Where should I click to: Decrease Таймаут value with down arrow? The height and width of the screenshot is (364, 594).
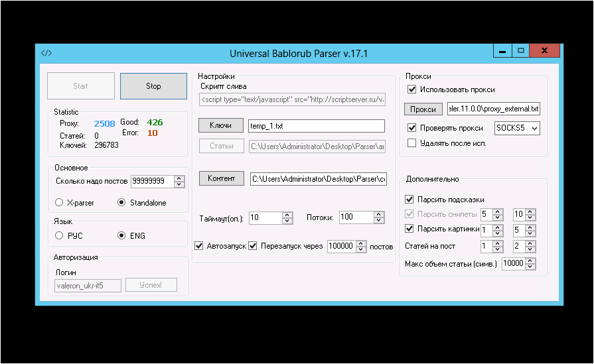pos(287,221)
